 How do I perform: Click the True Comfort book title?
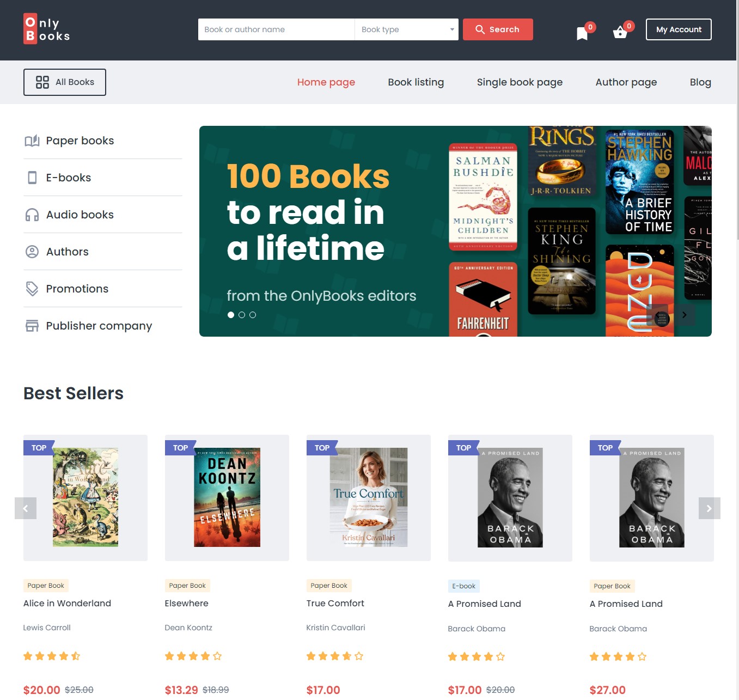[x=335, y=603]
